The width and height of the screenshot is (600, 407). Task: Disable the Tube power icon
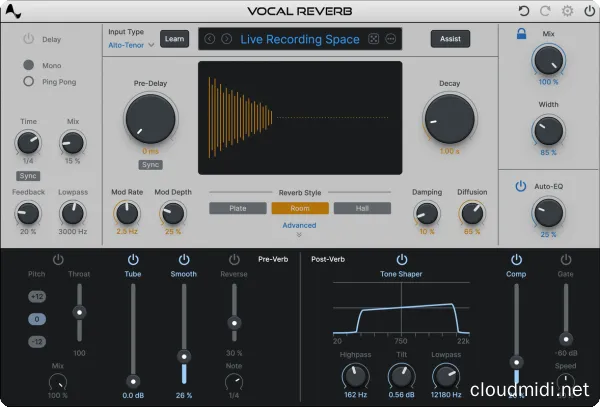pyautogui.click(x=133, y=259)
